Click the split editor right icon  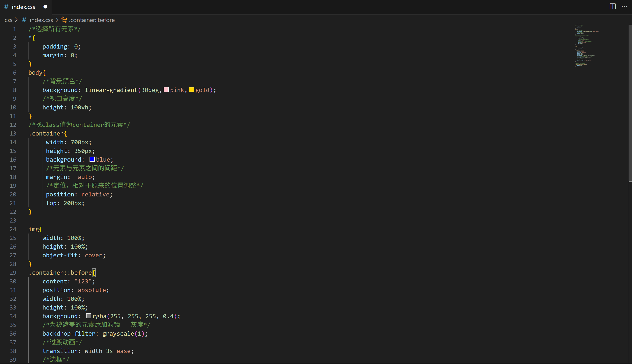tap(613, 7)
